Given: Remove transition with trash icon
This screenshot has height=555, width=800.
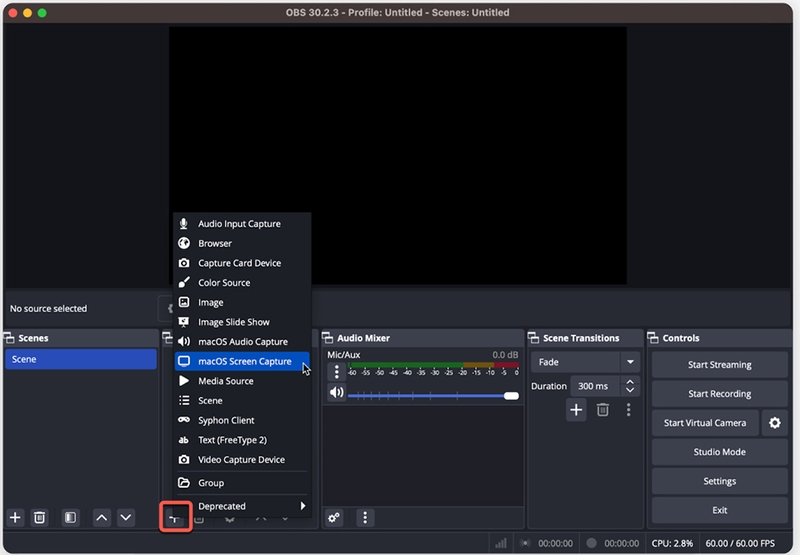Looking at the screenshot, I should point(603,410).
